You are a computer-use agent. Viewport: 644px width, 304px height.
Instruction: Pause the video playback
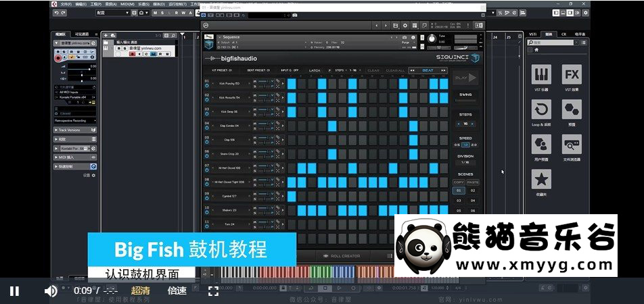[14, 291]
